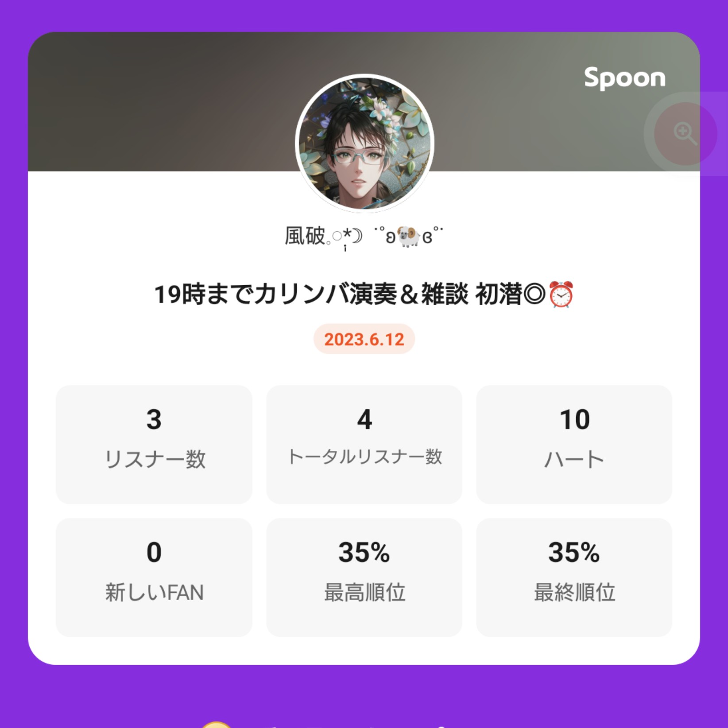Click the username 風破
This screenshot has width=728, height=728.
tap(305, 236)
